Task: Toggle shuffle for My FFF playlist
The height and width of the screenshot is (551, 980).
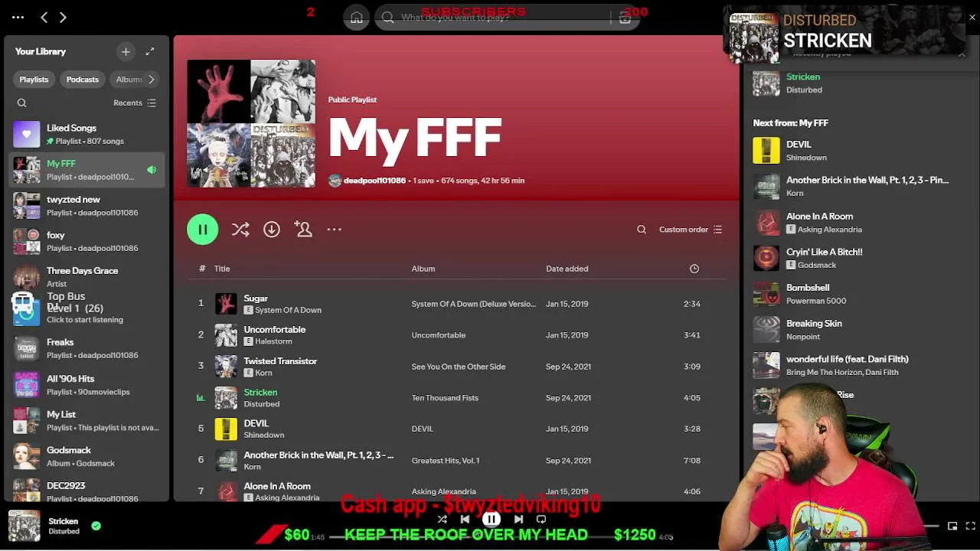Action: [240, 230]
